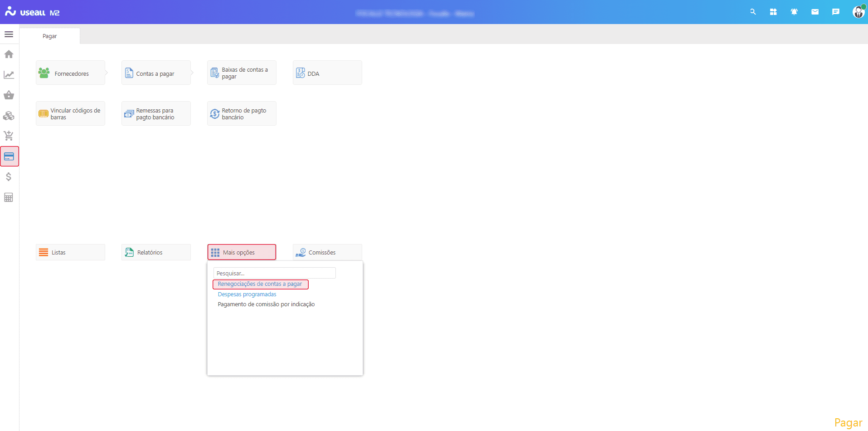Viewport: 868px width, 431px height.
Task: Open the shopping cart sidebar icon
Action: click(x=9, y=136)
